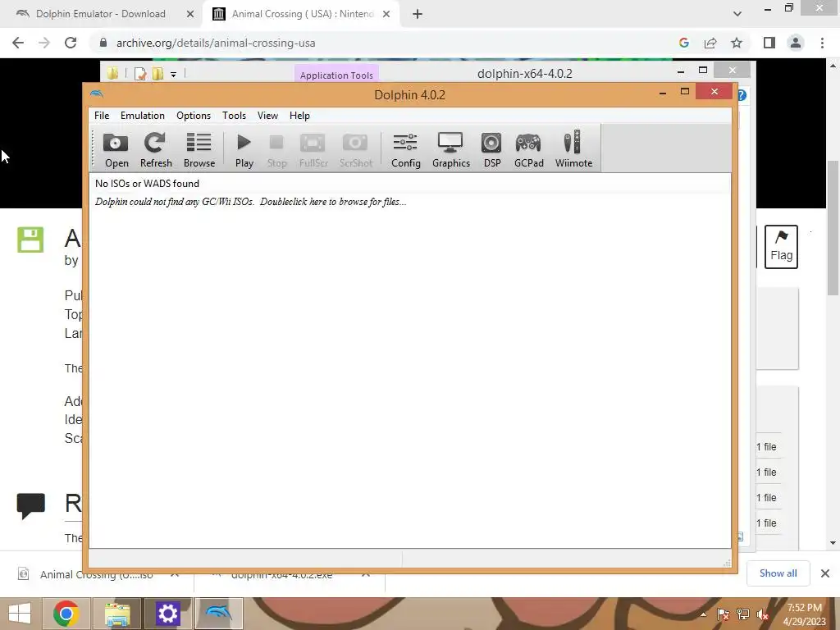Close the Dolphin Emulator - Download tab
Viewport: 840px width, 630px height.
[189, 14]
